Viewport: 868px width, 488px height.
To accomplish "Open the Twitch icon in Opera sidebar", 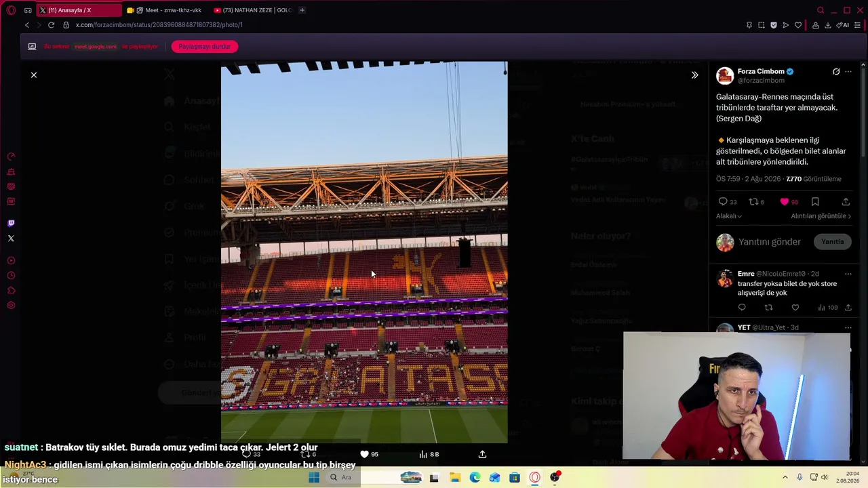I will click(x=11, y=223).
